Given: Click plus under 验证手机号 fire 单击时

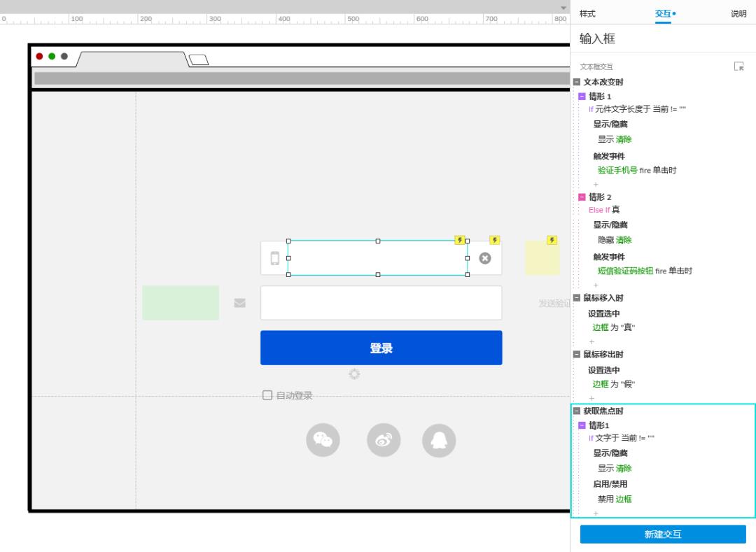Looking at the screenshot, I should [596, 185].
